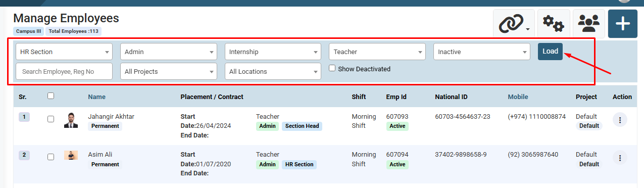Click mobile number (+974) 1110008874

click(x=537, y=117)
